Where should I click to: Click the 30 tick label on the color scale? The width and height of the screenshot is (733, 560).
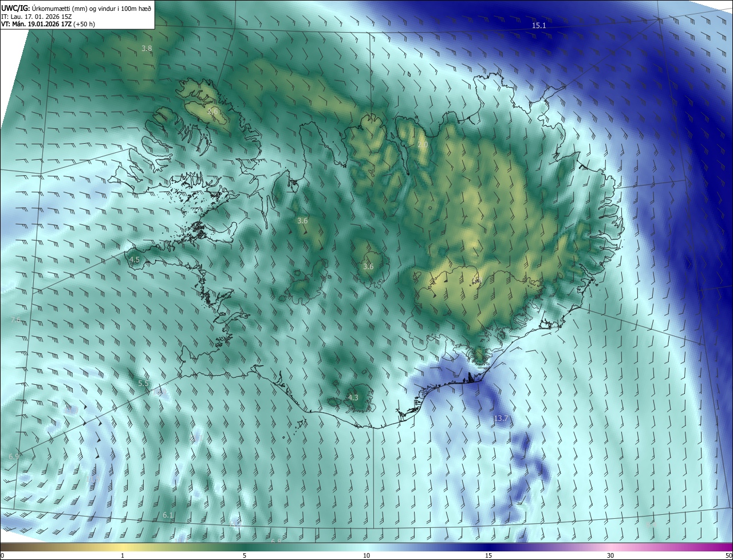[x=610, y=555]
